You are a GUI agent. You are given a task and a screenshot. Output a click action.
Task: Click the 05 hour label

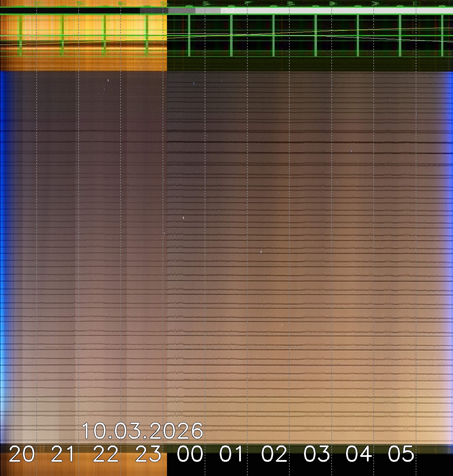(401, 454)
